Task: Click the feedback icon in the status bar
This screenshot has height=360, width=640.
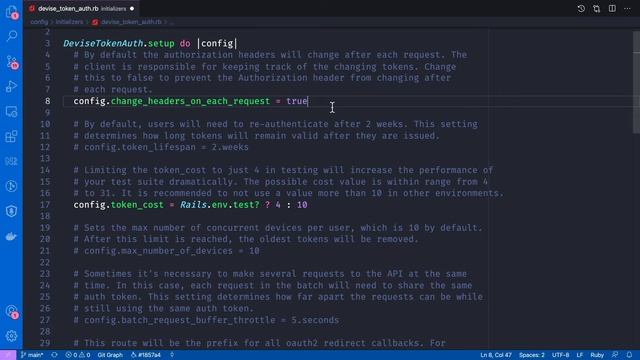Action: (615, 355)
